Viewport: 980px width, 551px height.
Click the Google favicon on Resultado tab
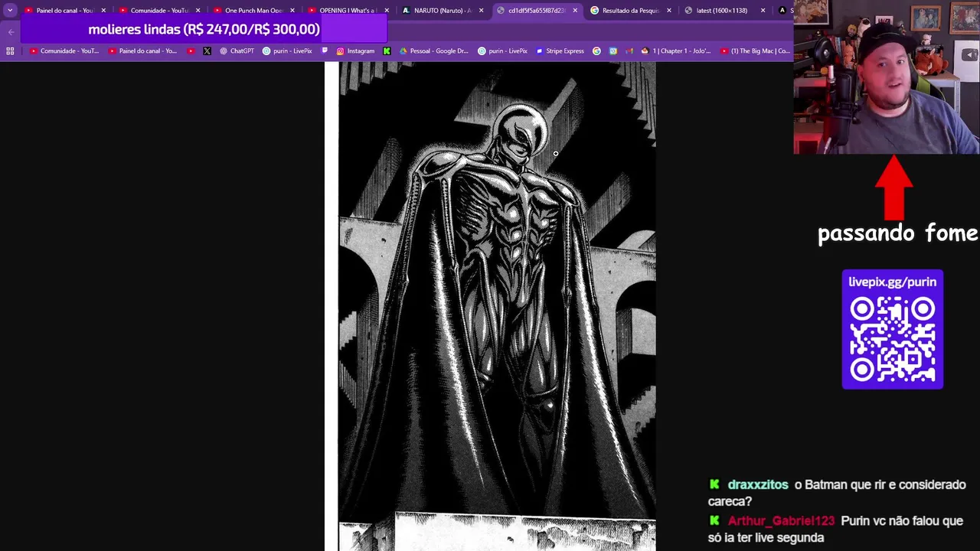pyautogui.click(x=594, y=11)
